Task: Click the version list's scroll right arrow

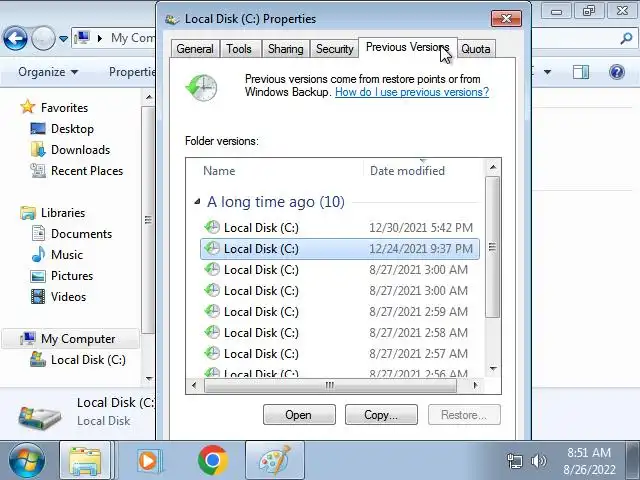Action: tap(476, 385)
